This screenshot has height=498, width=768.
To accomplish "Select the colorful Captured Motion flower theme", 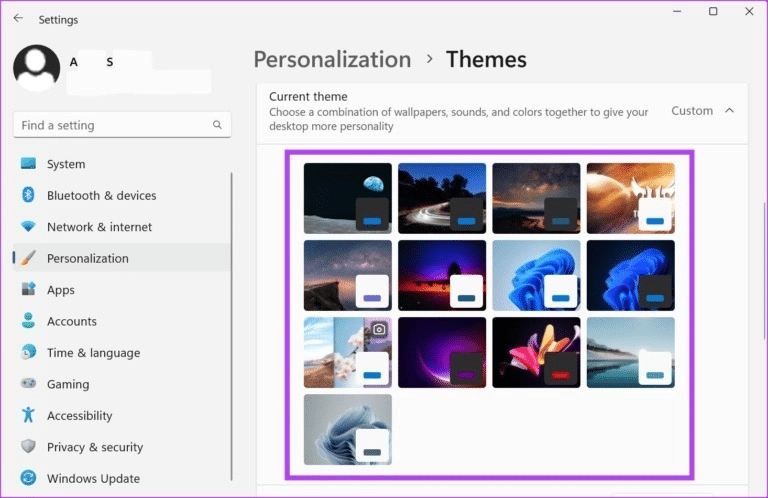I will [x=536, y=353].
